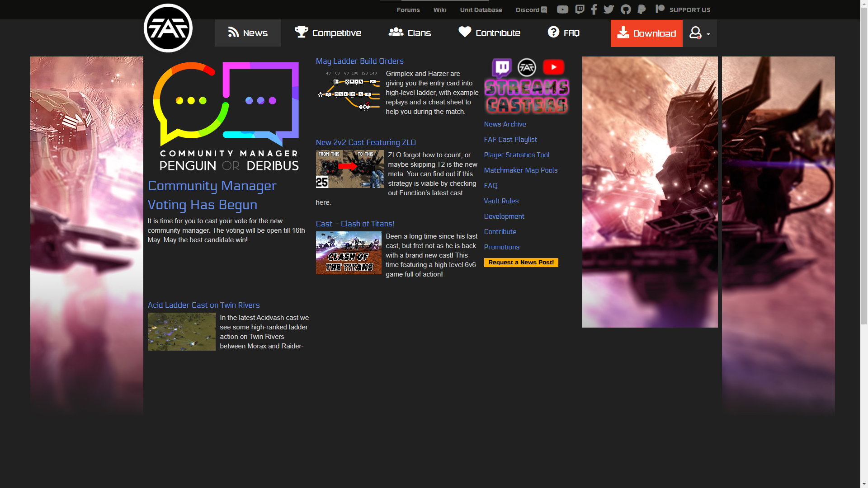Click the FAQ link in the sidebar

click(491, 186)
